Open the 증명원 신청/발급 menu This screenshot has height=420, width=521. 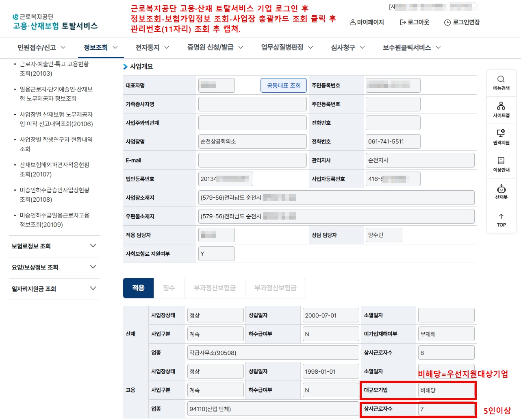point(215,48)
